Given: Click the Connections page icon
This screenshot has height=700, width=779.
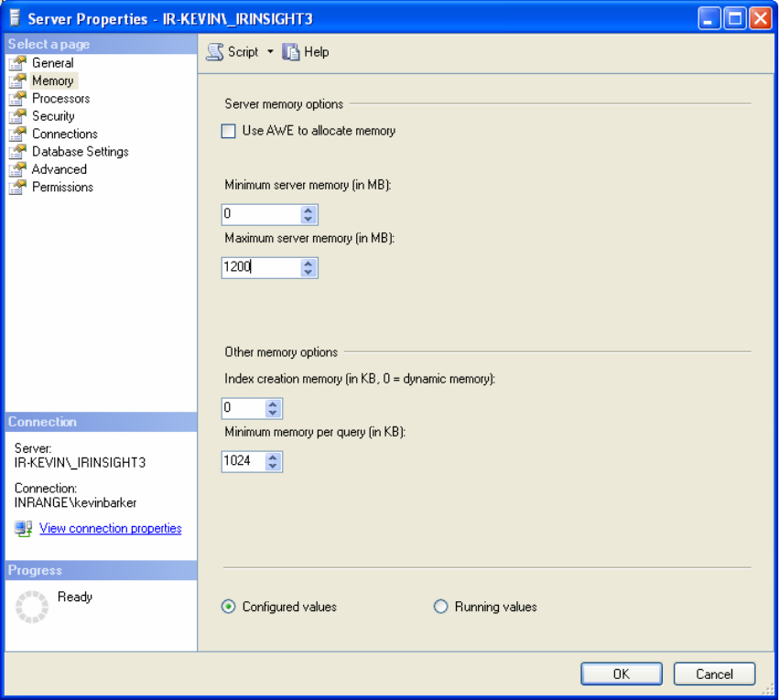Looking at the screenshot, I should click(x=17, y=134).
